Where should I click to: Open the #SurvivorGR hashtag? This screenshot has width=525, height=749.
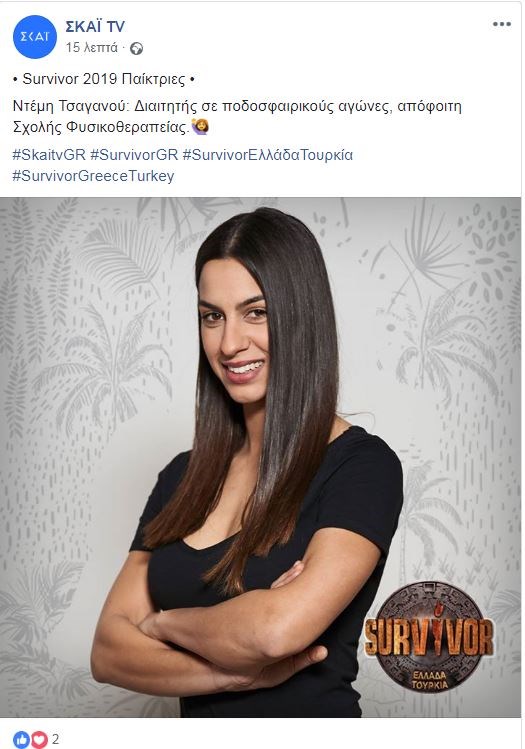point(134,155)
